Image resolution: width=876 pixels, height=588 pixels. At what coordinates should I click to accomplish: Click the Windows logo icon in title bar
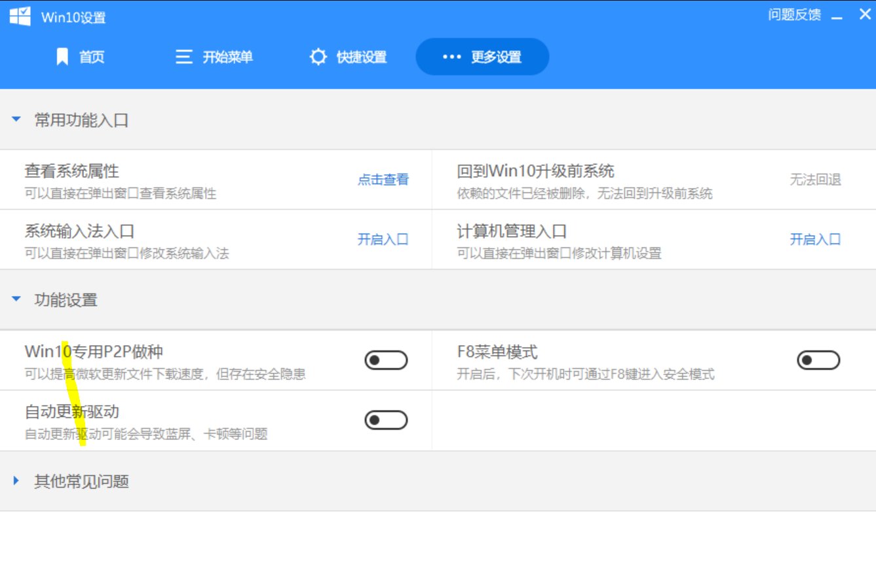click(20, 16)
